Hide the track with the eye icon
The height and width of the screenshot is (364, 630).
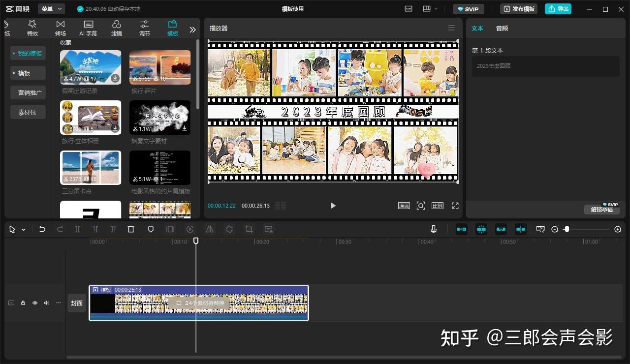[x=34, y=303]
